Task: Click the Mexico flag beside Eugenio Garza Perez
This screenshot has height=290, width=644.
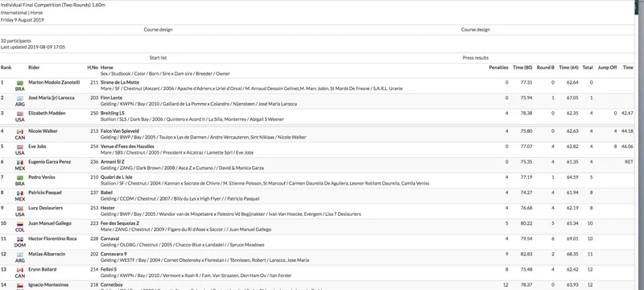Action: tap(19, 163)
